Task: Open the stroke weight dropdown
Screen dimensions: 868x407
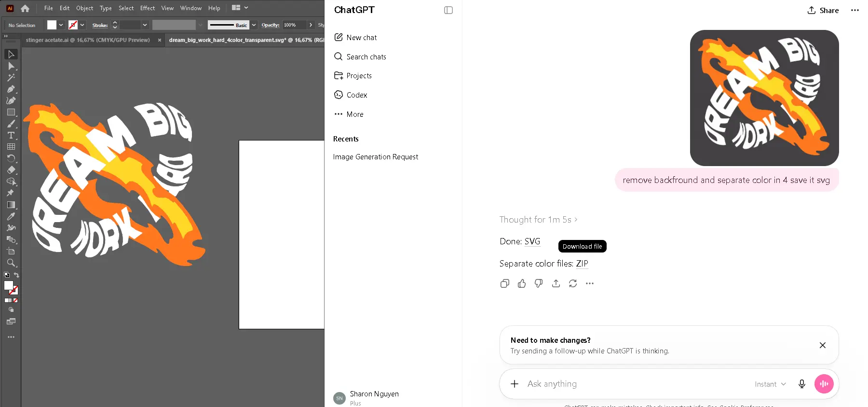Action: point(145,25)
